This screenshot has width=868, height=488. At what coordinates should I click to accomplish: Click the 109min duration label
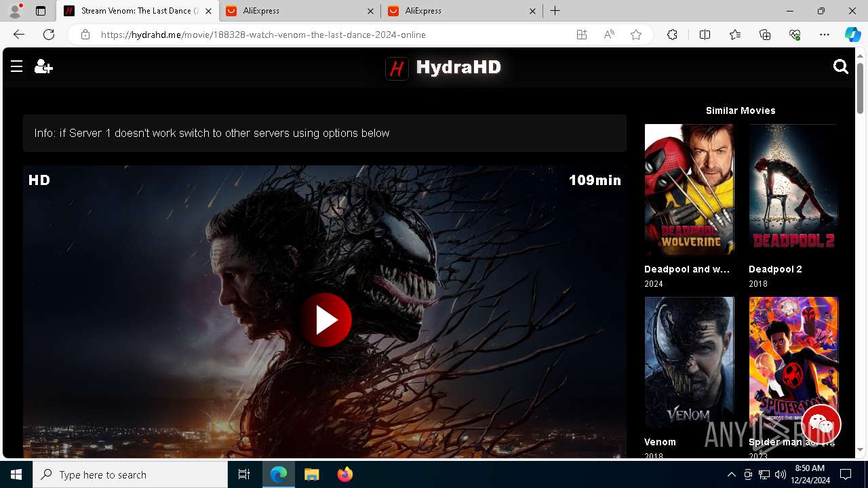click(595, 180)
